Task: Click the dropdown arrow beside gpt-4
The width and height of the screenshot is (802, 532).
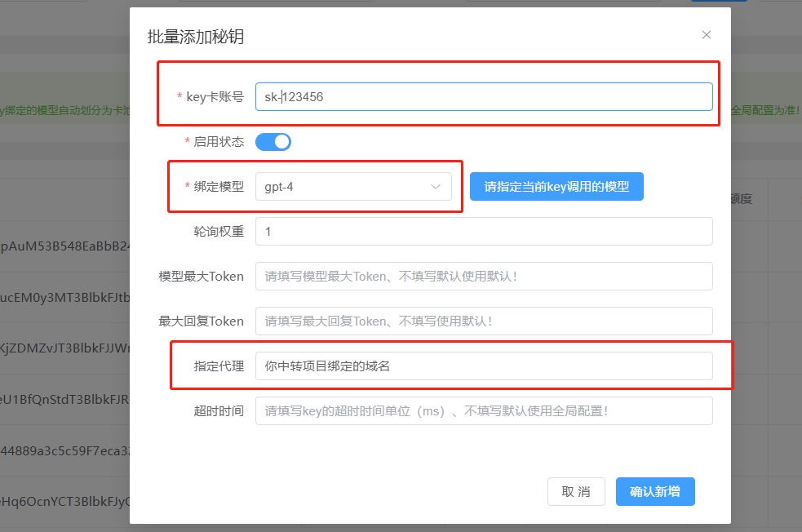Action: click(435, 186)
